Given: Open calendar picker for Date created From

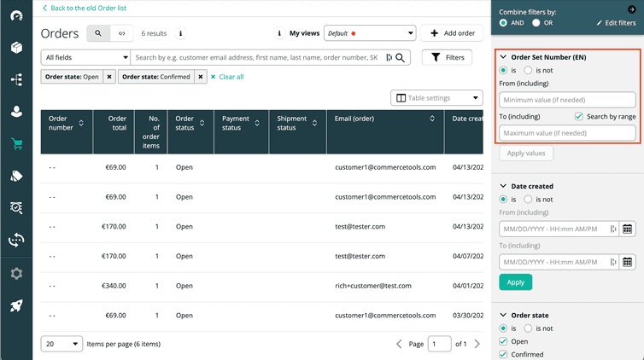Looking at the screenshot, I should click(627, 229).
